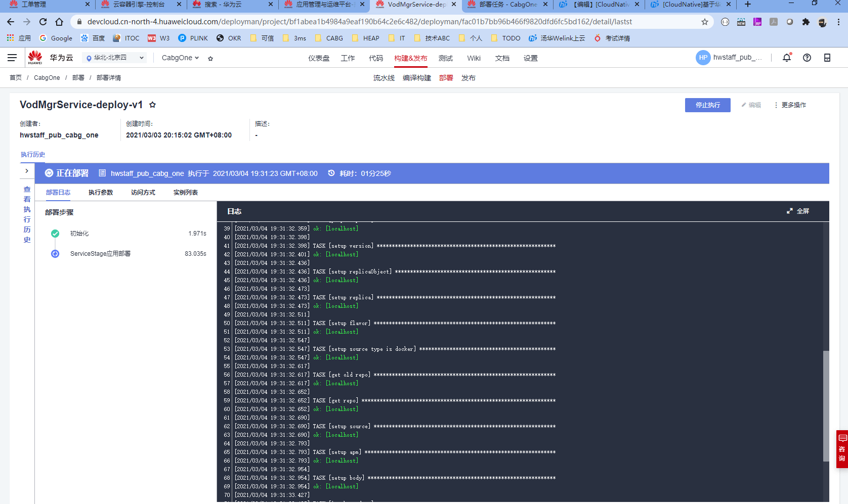Go to the 发布 sub-navigation item

click(469, 78)
